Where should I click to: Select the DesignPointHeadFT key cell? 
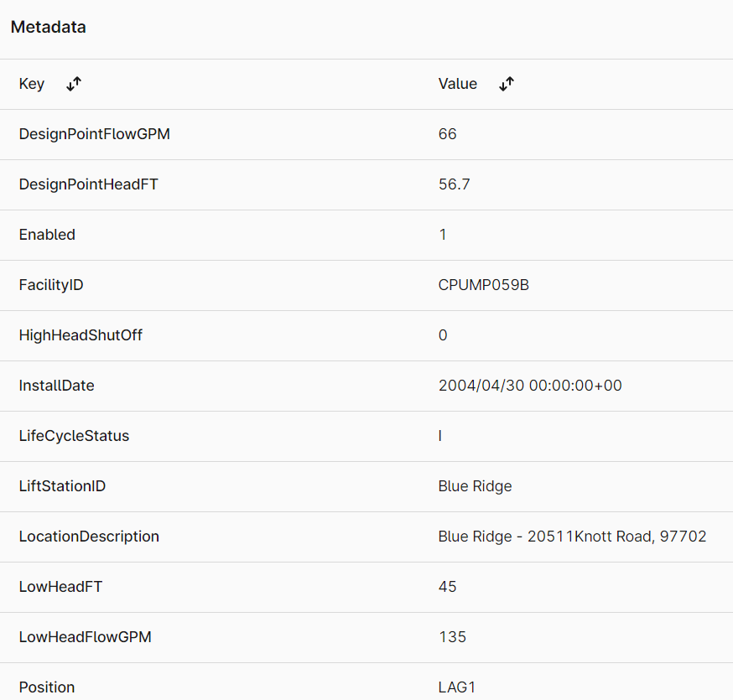[88, 184]
